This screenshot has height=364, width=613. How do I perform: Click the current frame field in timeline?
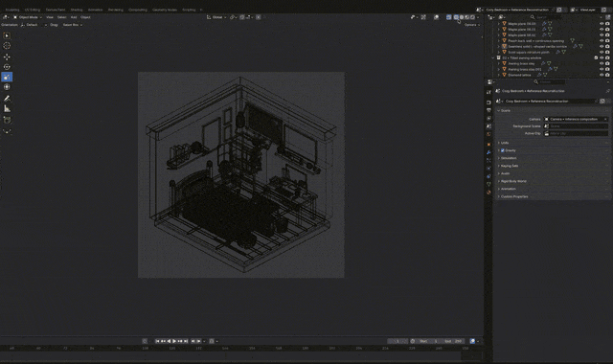pyautogui.click(x=397, y=341)
